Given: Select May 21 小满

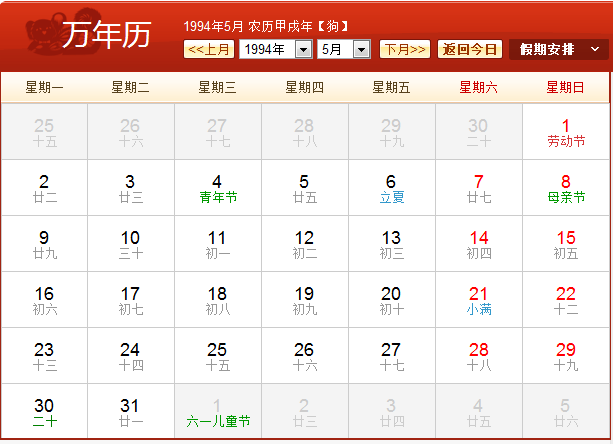Looking at the screenshot, I should pos(479,300).
